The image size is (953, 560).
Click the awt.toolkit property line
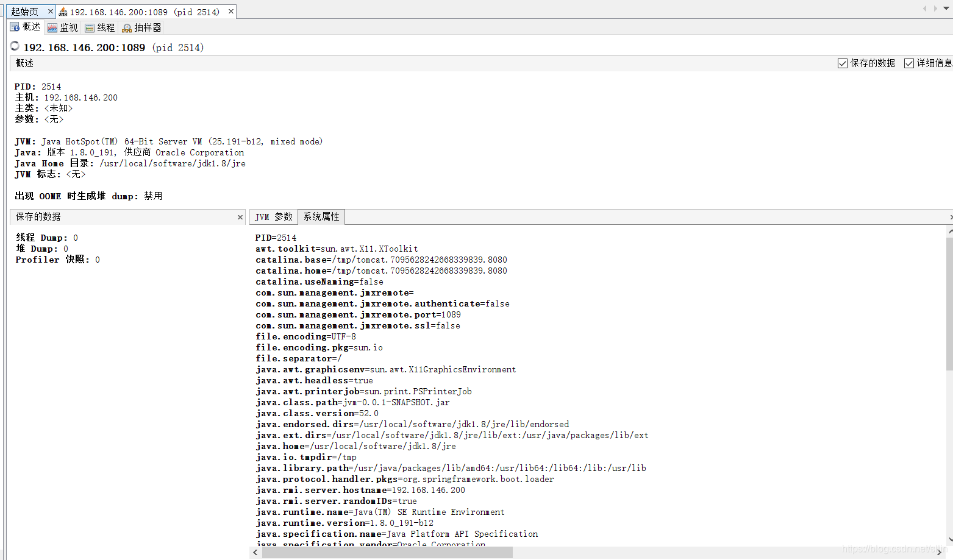coord(337,249)
